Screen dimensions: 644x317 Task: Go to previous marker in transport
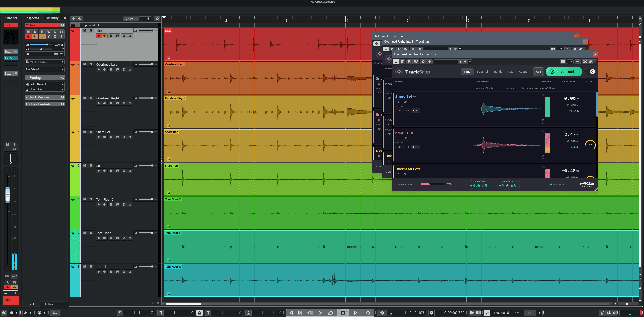point(291,313)
